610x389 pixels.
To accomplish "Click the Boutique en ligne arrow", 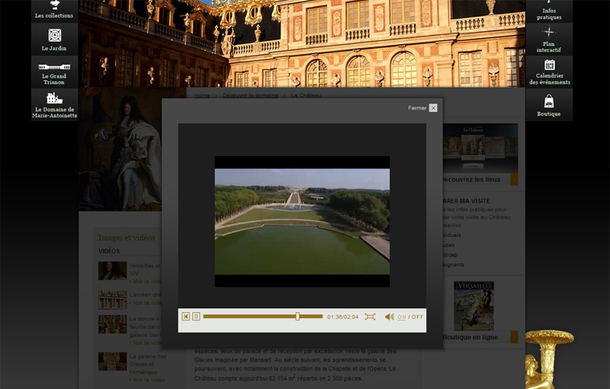I will [514, 337].
